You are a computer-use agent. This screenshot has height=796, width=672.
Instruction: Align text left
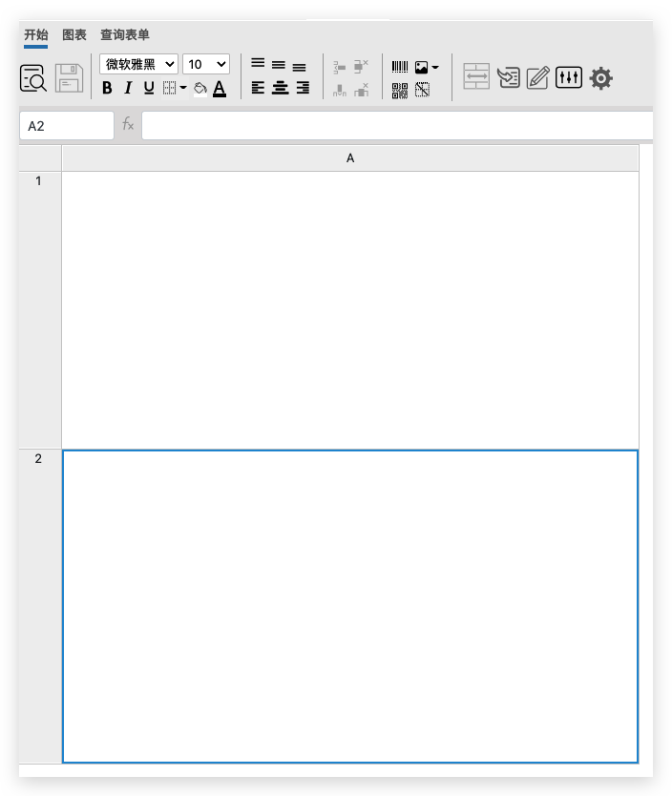258,88
